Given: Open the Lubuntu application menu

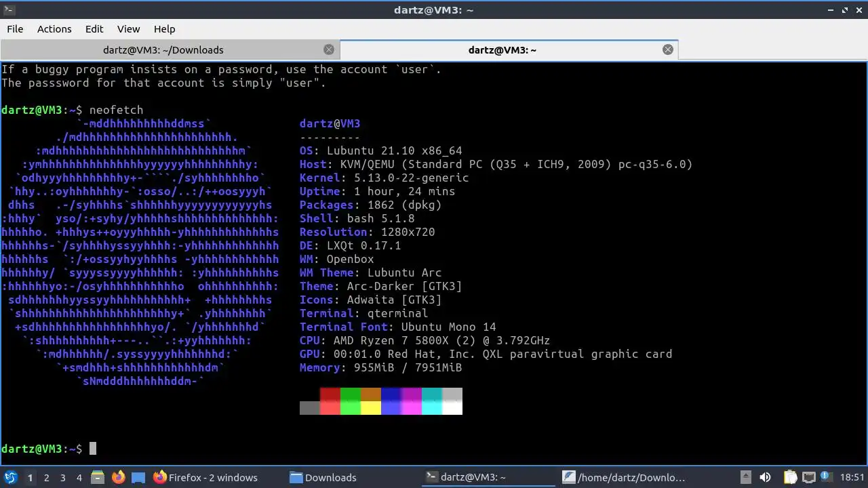Looking at the screenshot, I should pos(11,477).
